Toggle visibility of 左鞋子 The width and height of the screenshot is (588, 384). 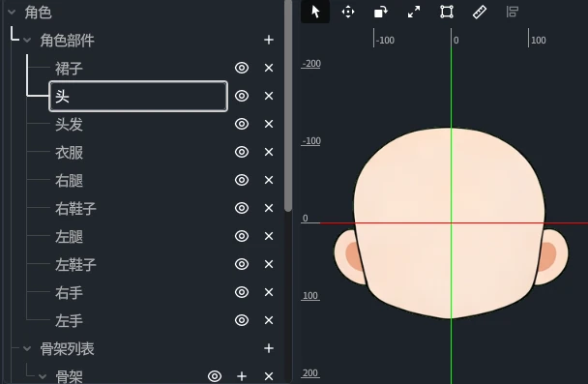[x=242, y=264]
